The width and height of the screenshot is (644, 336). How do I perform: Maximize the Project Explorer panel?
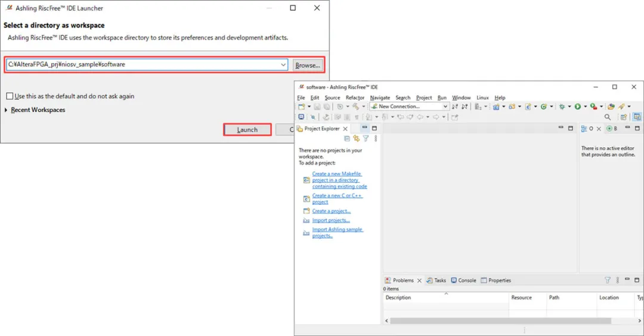[374, 128]
